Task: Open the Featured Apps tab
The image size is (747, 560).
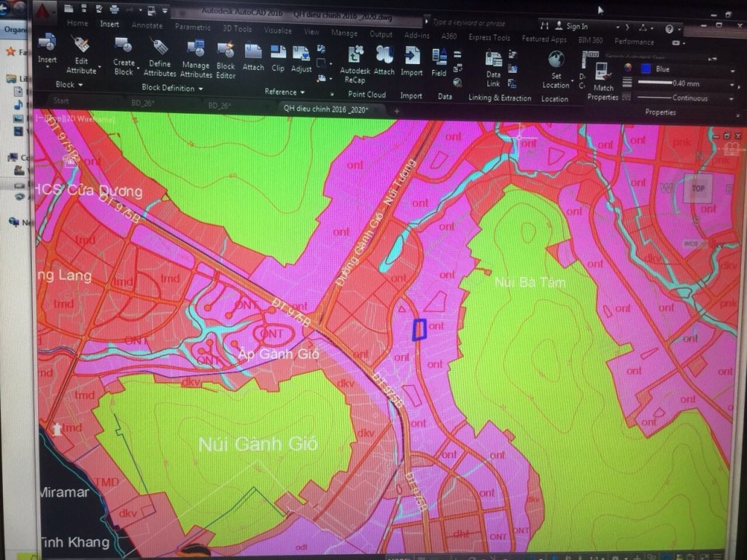Action: 544,39
